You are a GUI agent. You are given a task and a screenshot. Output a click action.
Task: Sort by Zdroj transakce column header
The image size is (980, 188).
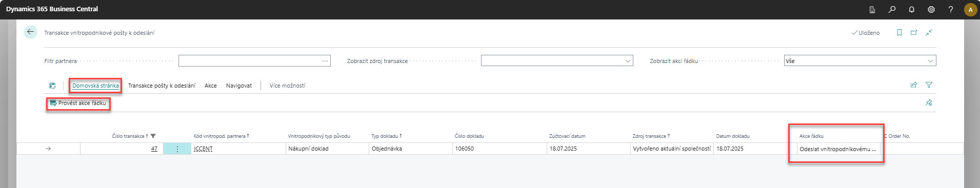click(651, 136)
